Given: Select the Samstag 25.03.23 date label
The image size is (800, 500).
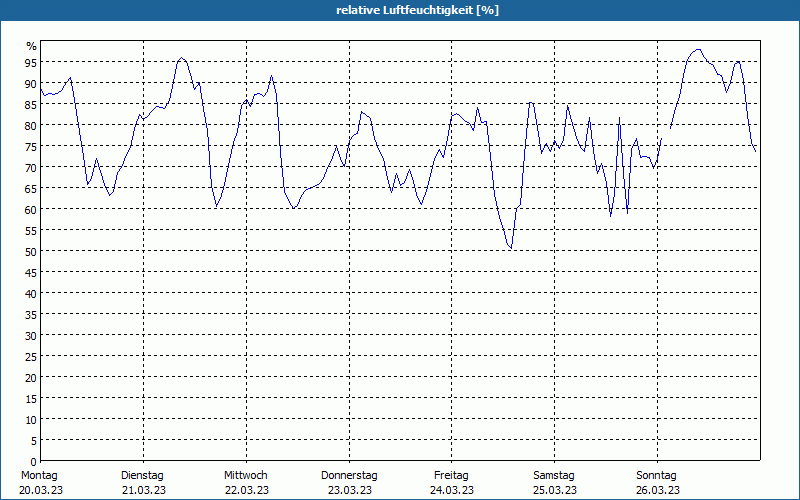Looking at the screenshot, I should pyautogui.click(x=555, y=483).
